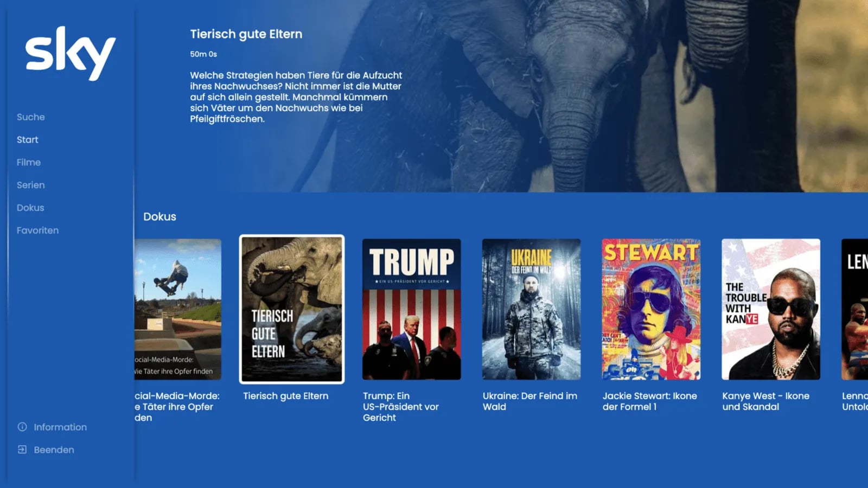Click the 'Dokus' row heading
The width and height of the screenshot is (868, 488).
coord(159,217)
